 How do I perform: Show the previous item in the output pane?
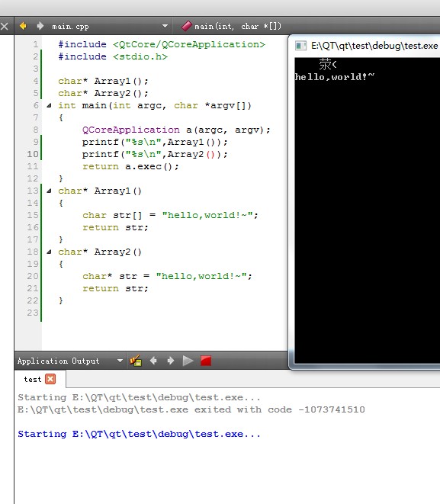pyautogui.click(x=153, y=361)
